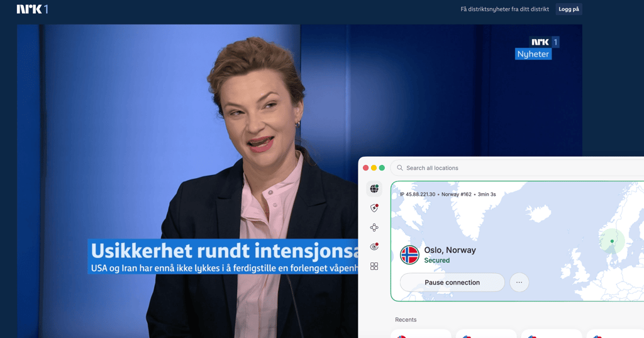This screenshot has width=644, height=338.
Task: Click the NRK1 logo in page header
Action: pyautogui.click(x=33, y=9)
